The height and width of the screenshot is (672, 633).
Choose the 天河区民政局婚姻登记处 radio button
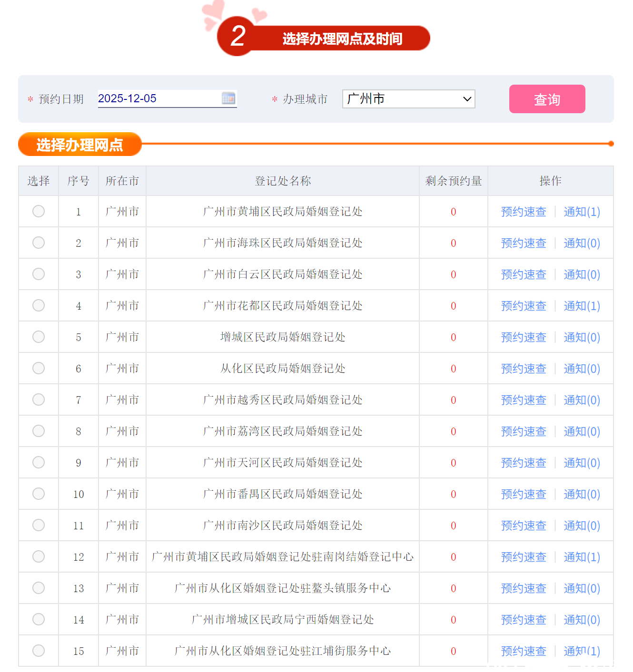point(39,462)
